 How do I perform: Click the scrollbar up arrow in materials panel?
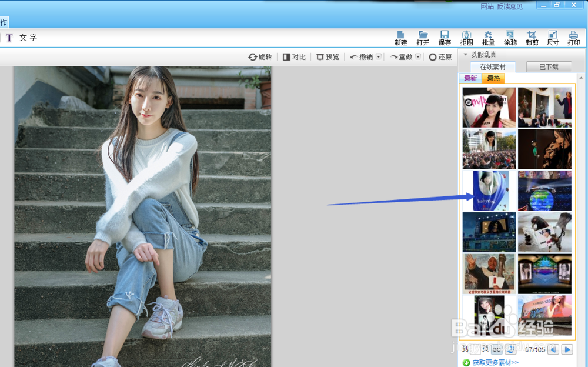coord(582,78)
